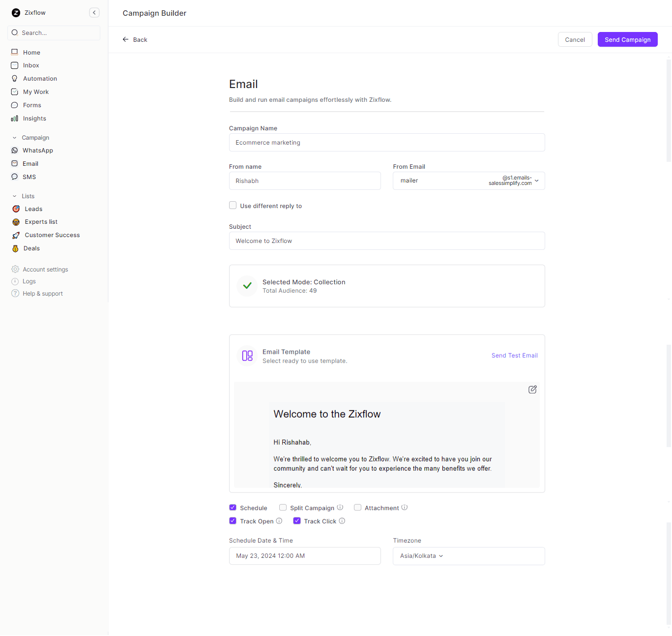Open WhatsApp in the sidebar
Screen dimensions: 672x636
37,151
